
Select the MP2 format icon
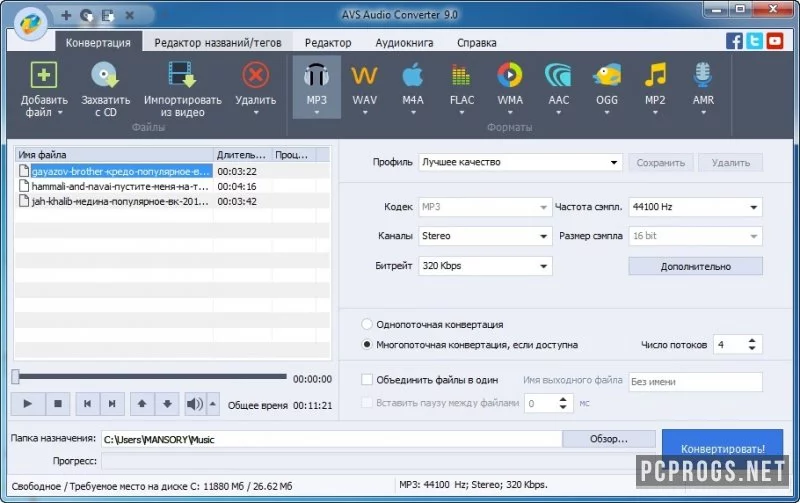coord(655,76)
